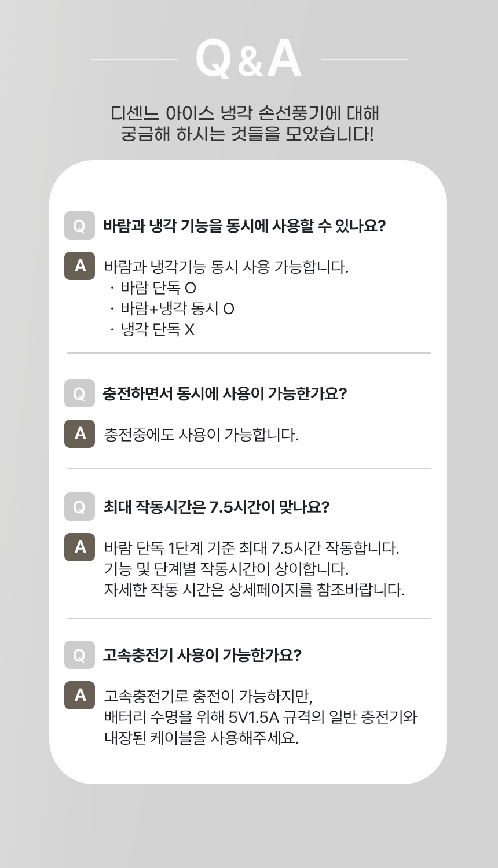Select the question '충전하면서 동시에 사용이 가능한가요?'
This screenshot has height=868, width=498.
[x=225, y=393]
